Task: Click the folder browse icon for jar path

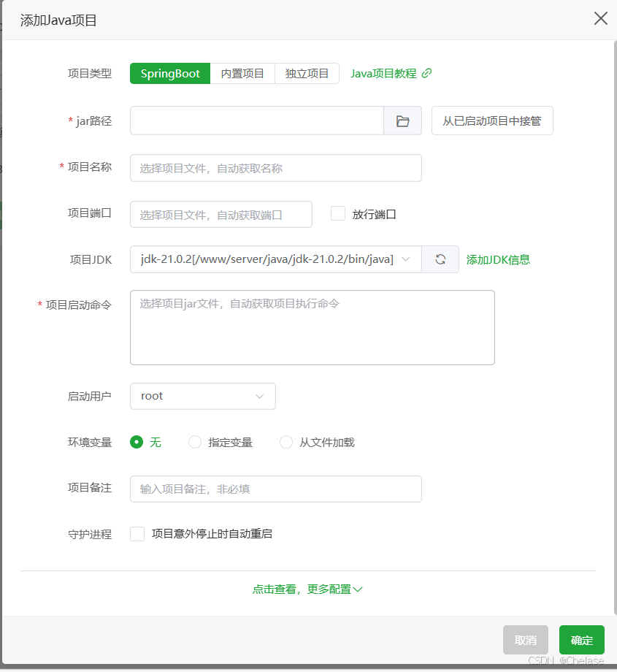Action: [x=402, y=121]
